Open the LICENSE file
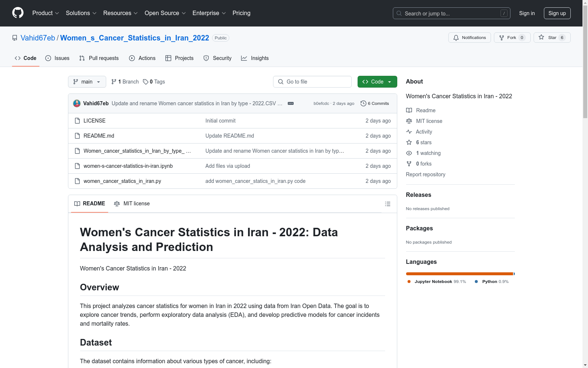The width and height of the screenshot is (588, 368). point(94,121)
